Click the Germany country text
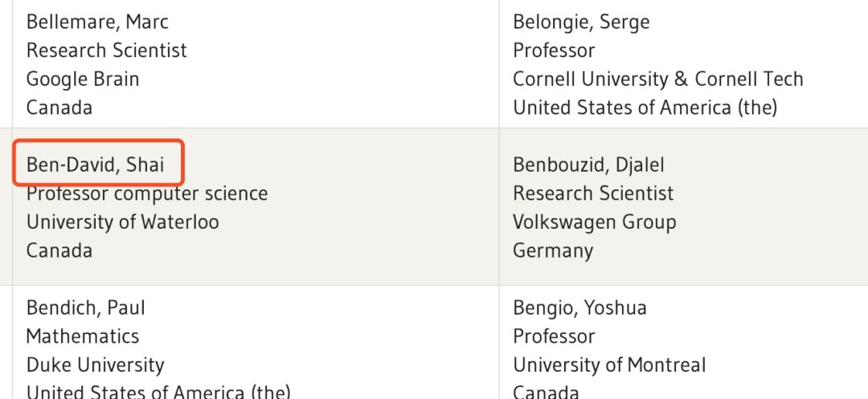 (553, 250)
